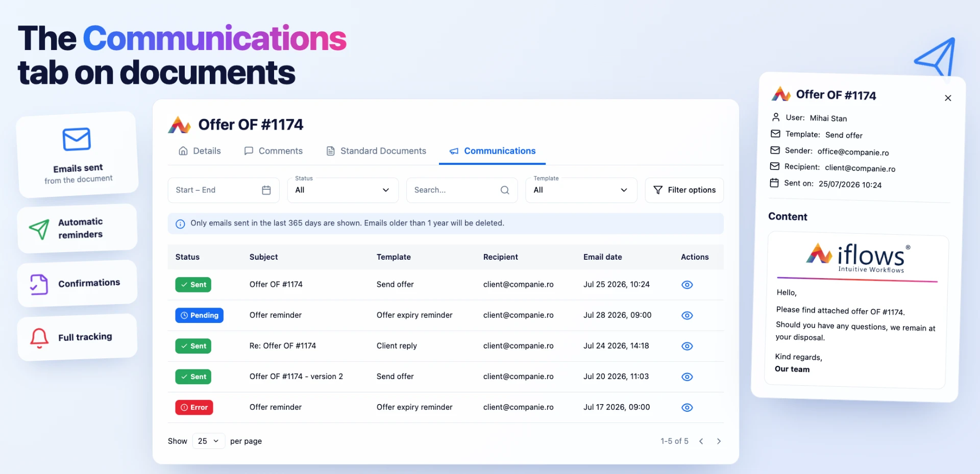This screenshot has height=474, width=980.
Task: Click the search magnifier icon
Action: click(x=505, y=190)
